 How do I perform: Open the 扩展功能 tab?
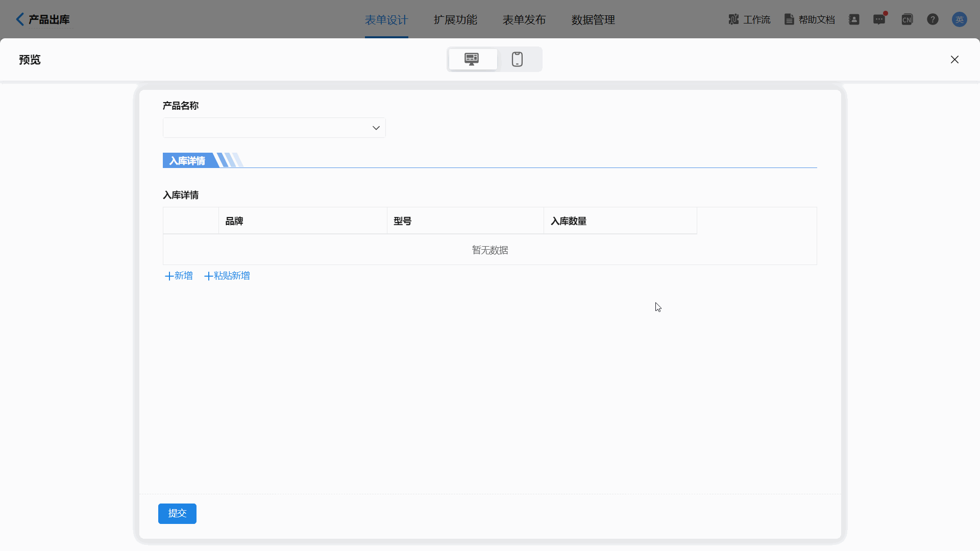pos(455,20)
